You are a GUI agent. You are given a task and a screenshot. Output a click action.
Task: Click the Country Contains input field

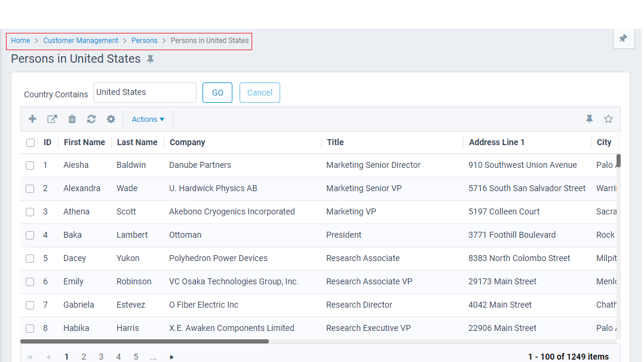click(145, 93)
